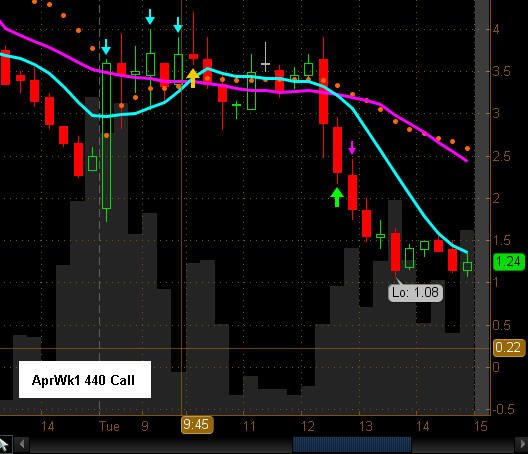528x454 pixels.
Task: Click the green 1.24 last price label
Action: [x=509, y=262]
